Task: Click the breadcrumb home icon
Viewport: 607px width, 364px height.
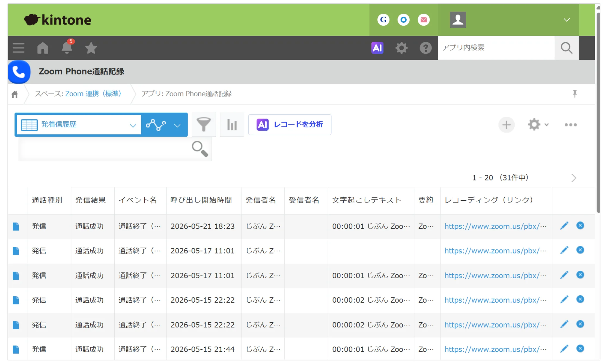Action: 15,94
